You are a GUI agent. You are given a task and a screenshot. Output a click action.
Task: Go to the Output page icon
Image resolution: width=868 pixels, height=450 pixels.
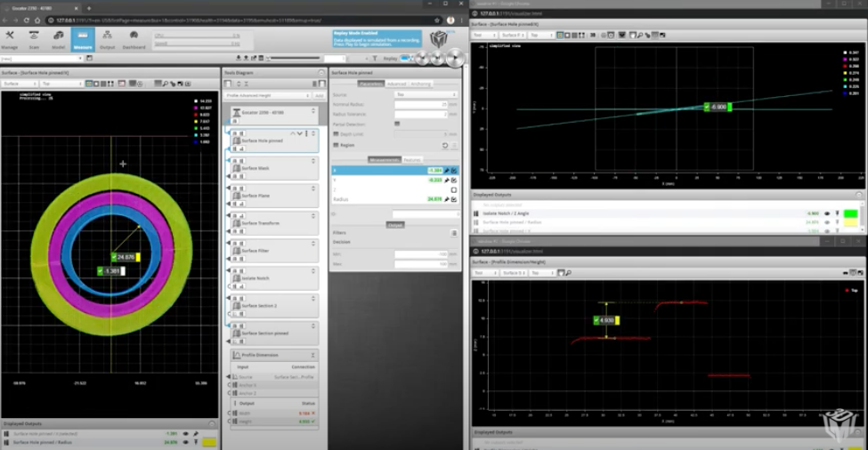(108, 37)
